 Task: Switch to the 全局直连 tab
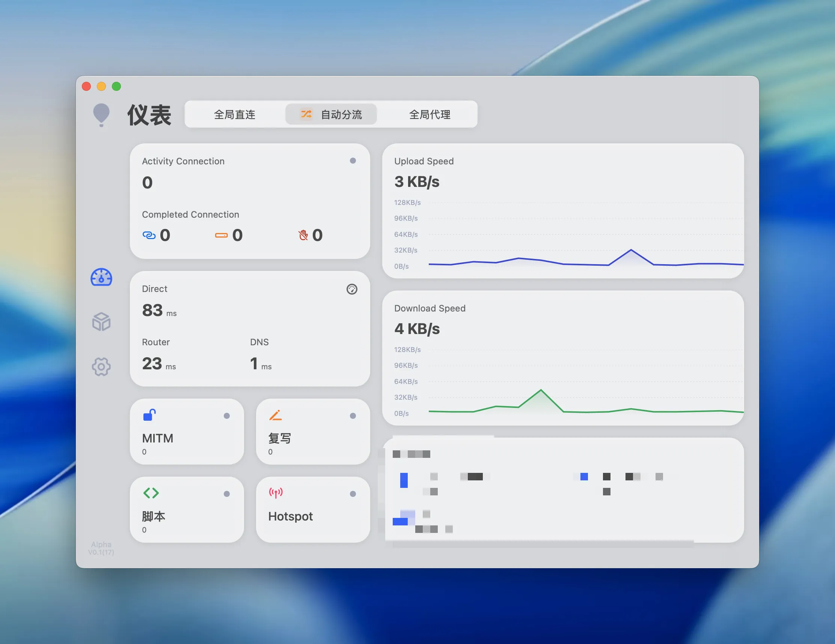[235, 114]
